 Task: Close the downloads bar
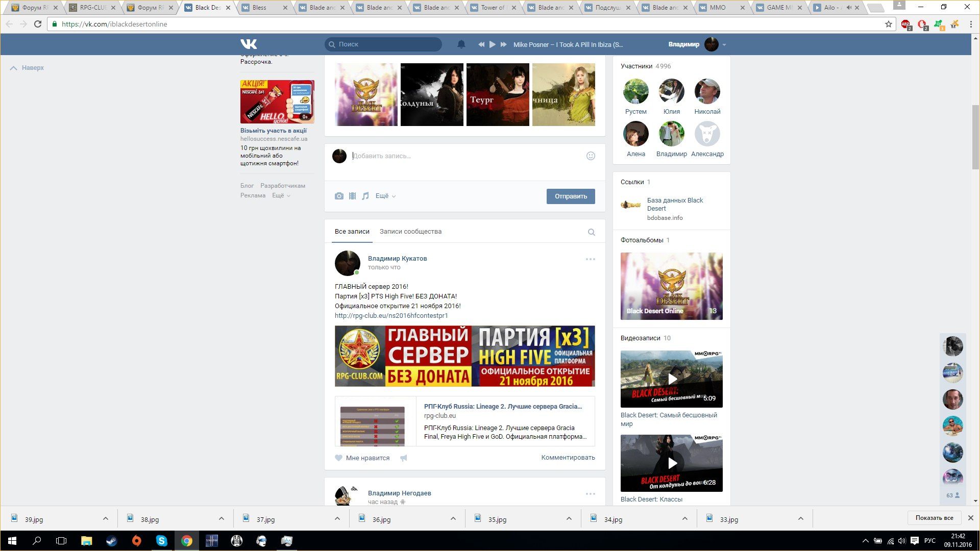(x=970, y=518)
